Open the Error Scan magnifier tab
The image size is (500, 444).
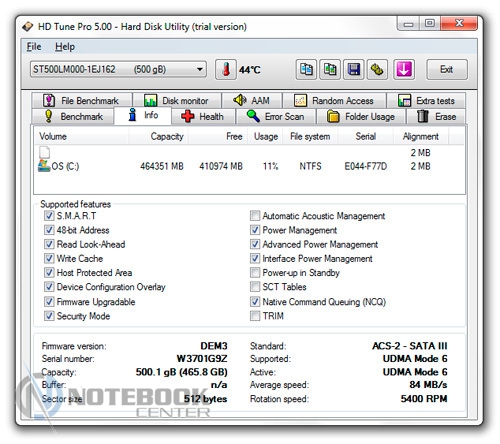click(276, 117)
